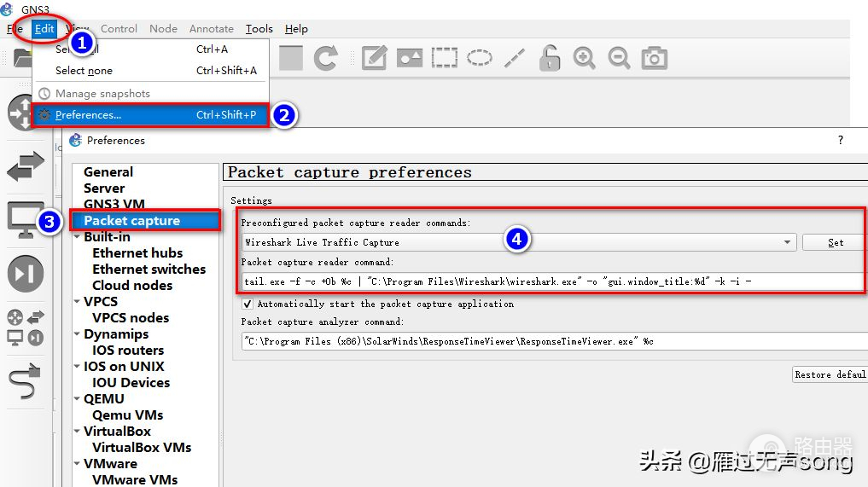Toggle Automatically start the packet capture application
Image resolution: width=868 pixels, height=487 pixels.
(248, 304)
